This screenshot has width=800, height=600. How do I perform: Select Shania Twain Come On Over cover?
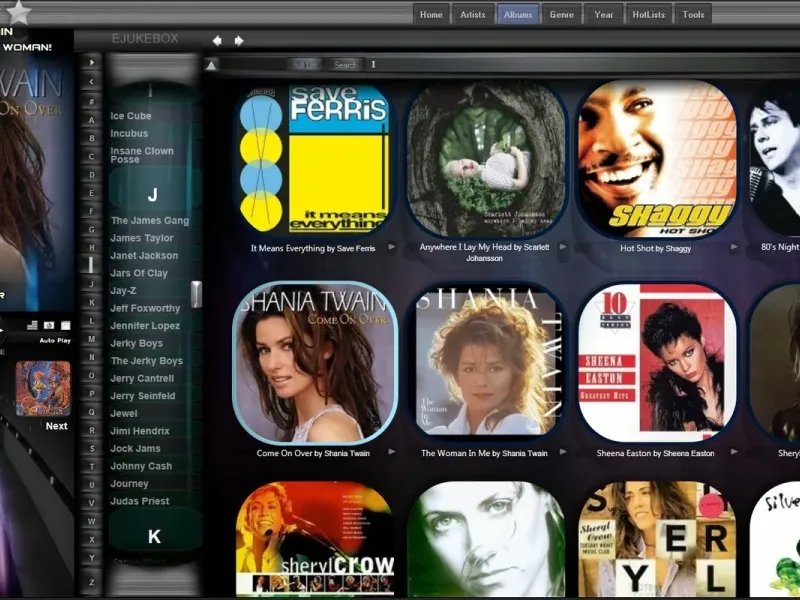click(315, 362)
